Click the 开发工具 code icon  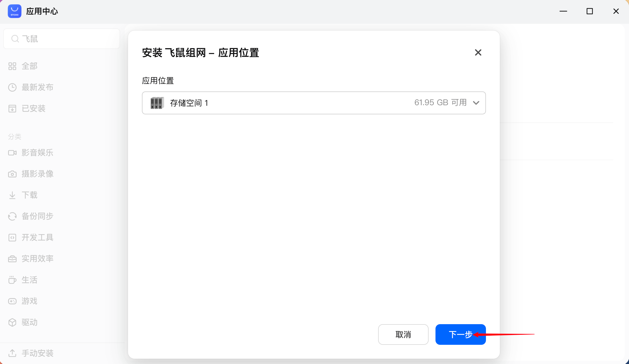coord(12,238)
